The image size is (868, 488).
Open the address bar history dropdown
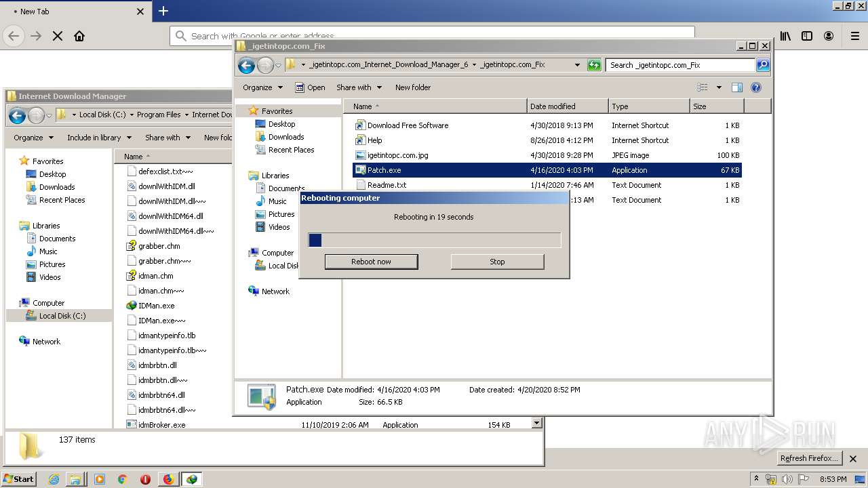pos(577,65)
